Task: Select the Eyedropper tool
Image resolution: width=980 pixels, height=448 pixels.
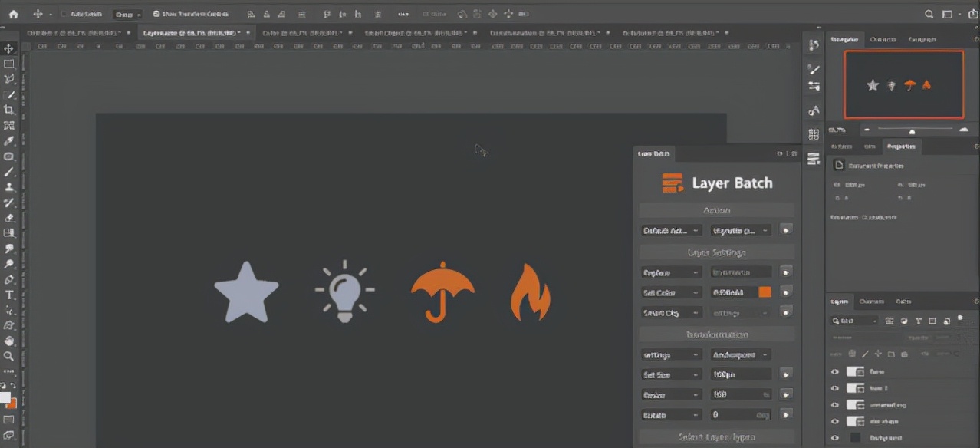Action: coord(9,141)
